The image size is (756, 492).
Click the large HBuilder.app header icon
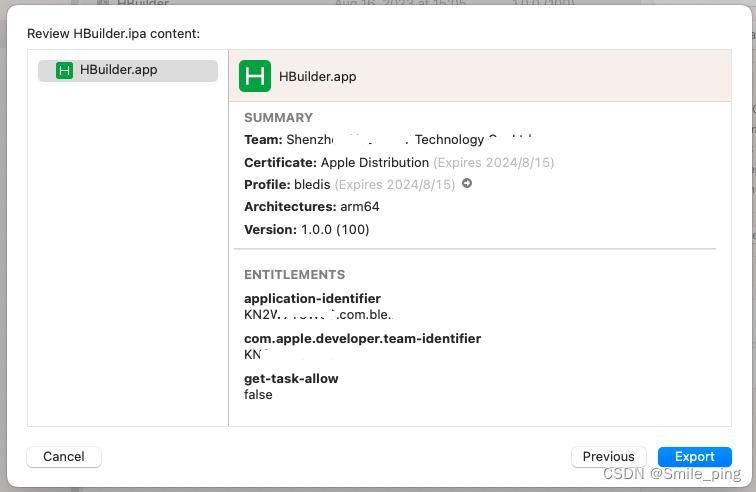pyautogui.click(x=255, y=76)
